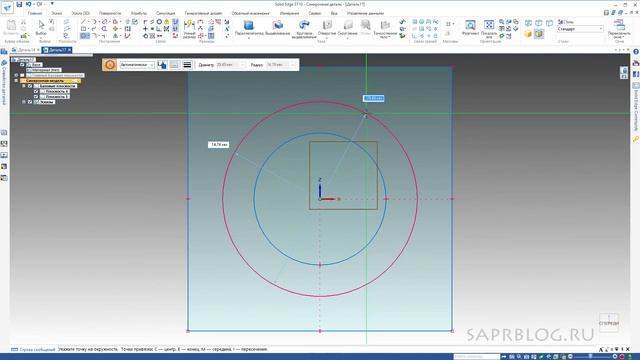The width and height of the screenshot is (640, 360).
Task: Click the Отверстие hole tool icon
Action: click(327, 25)
